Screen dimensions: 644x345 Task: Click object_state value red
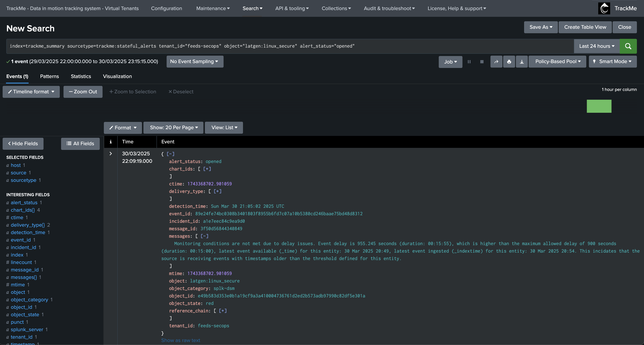[x=210, y=303]
